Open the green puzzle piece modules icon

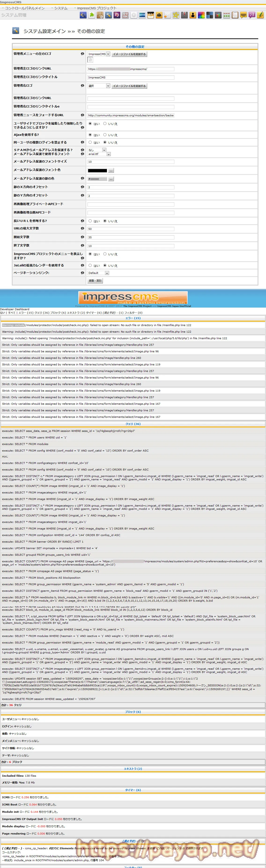[x=91, y=15]
